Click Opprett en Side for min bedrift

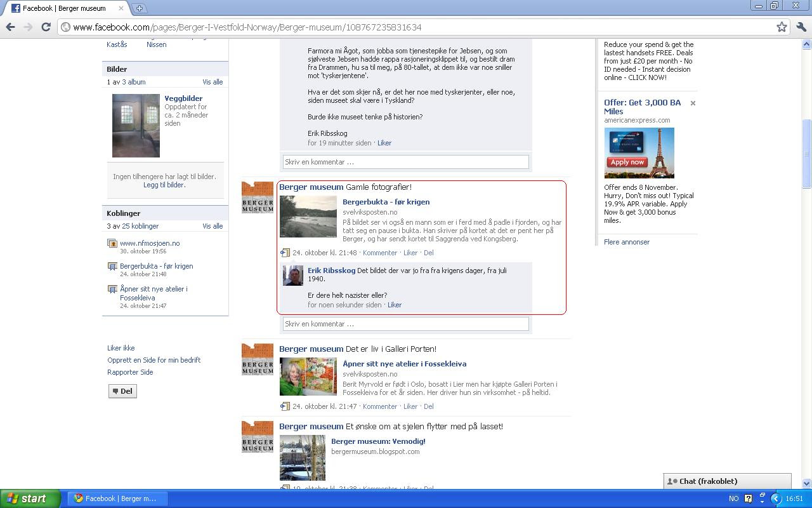coord(154,360)
